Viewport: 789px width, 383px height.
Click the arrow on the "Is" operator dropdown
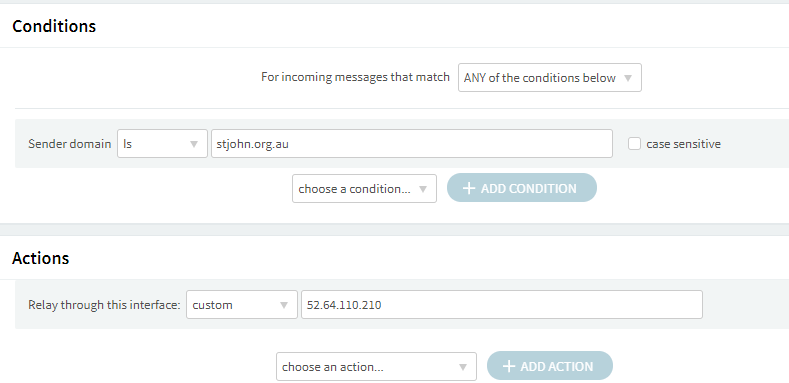coord(194,144)
